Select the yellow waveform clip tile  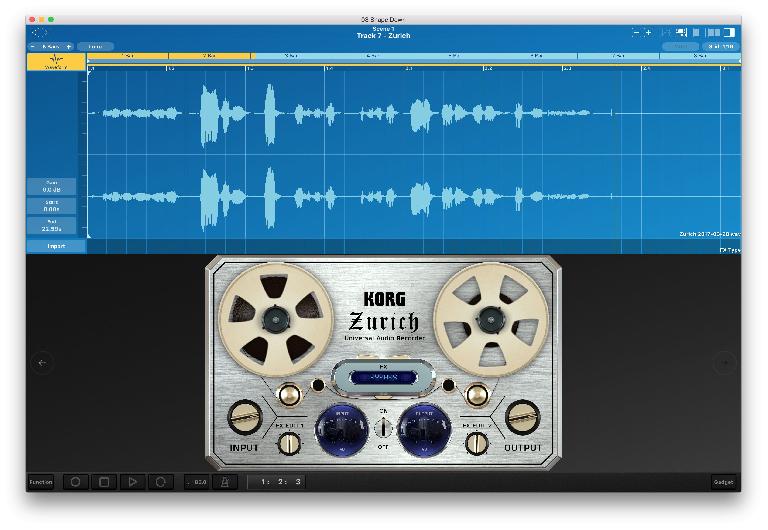tap(56, 62)
